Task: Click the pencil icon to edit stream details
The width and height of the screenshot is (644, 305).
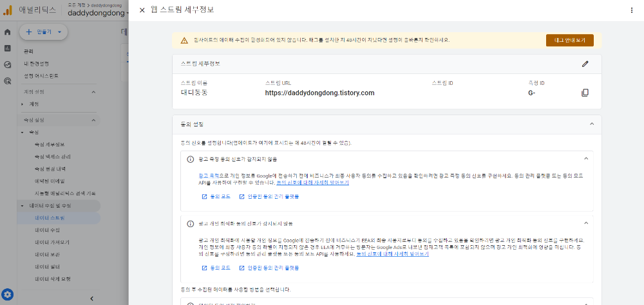Action: coord(585,64)
